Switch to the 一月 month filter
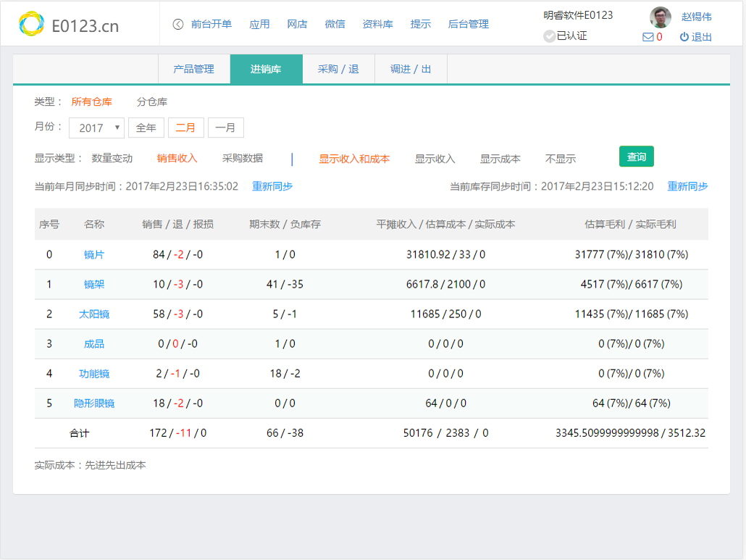Image resolution: width=746 pixels, height=560 pixels. (226, 127)
